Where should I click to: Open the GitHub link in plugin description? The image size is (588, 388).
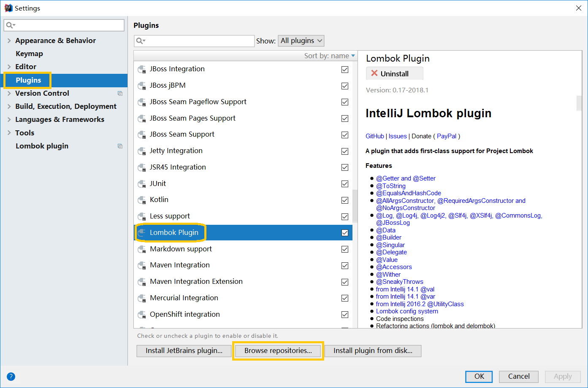(x=374, y=136)
